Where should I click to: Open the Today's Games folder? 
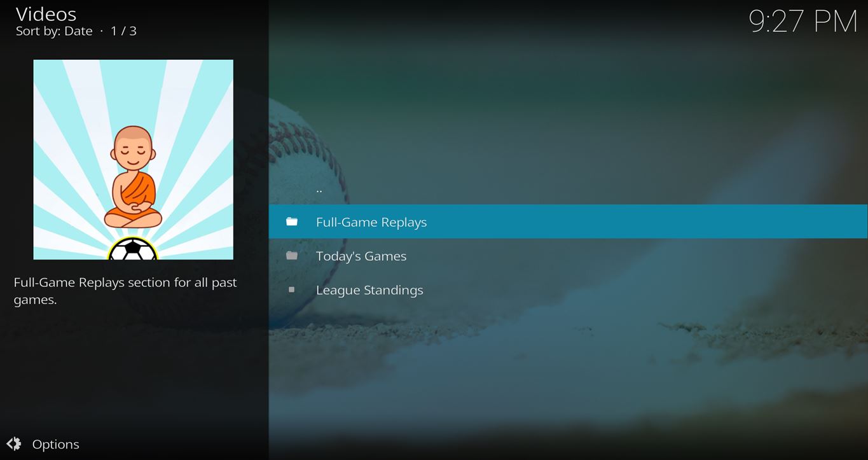coord(568,256)
